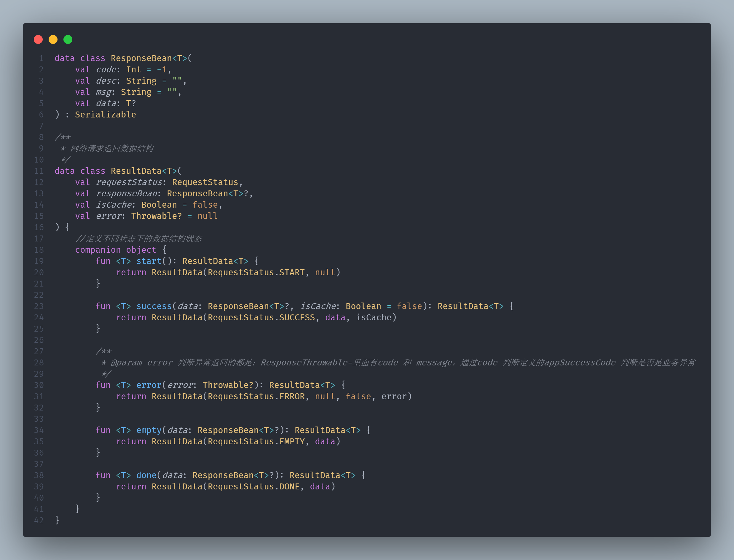The height and width of the screenshot is (560, 734).
Task: Click the isCache property on line 14
Action: click(114, 205)
